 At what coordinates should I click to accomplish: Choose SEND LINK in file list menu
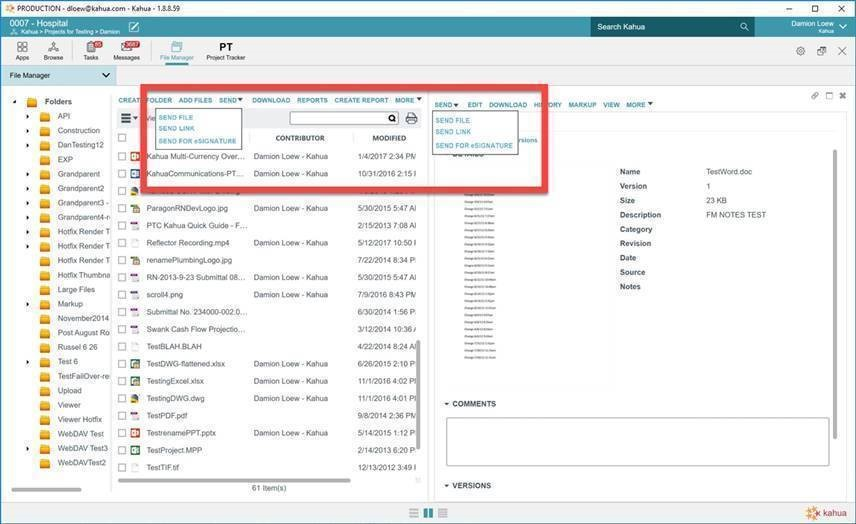pos(177,129)
